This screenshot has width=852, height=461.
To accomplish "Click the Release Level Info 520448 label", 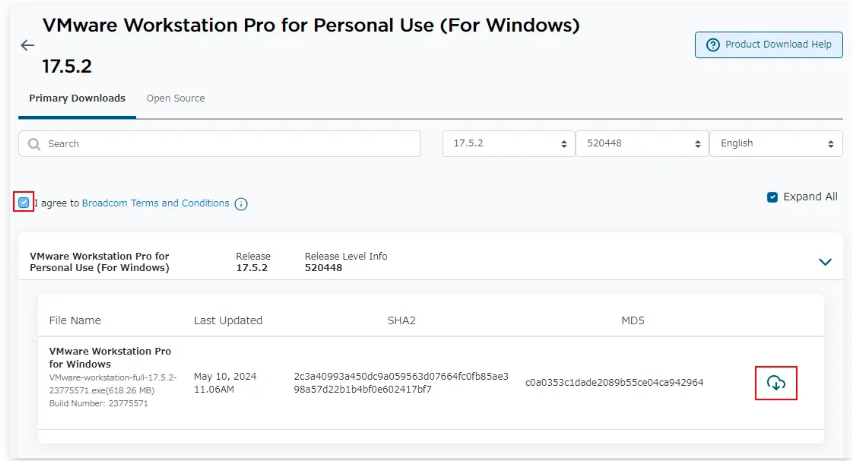I will 346,262.
